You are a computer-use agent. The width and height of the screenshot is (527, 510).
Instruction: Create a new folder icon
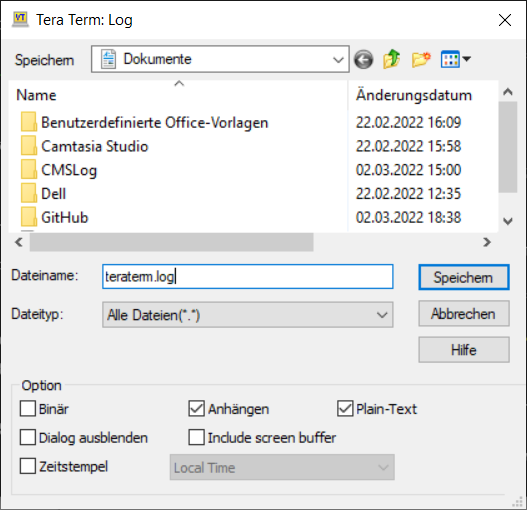click(421, 60)
